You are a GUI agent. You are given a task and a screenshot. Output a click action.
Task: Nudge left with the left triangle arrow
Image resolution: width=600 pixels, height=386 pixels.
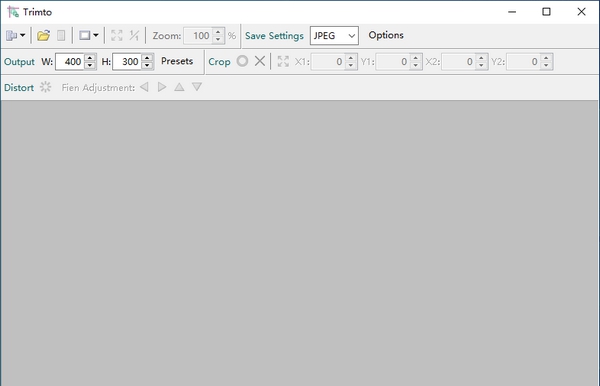[x=144, y=87]
